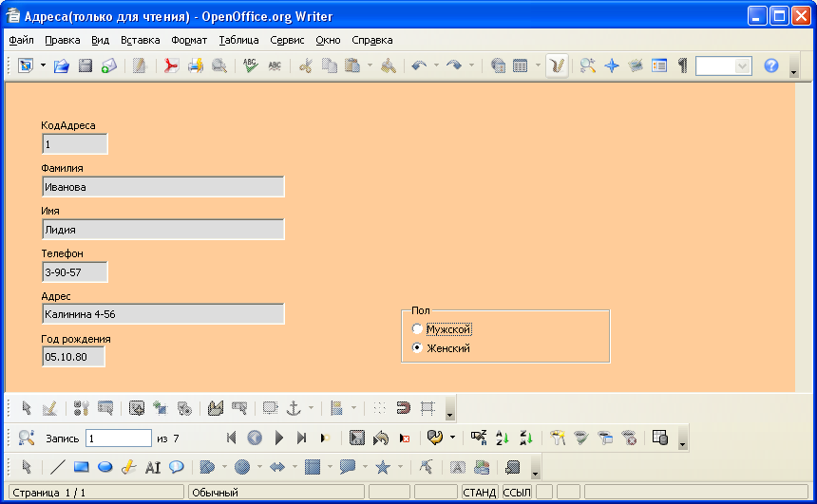Click the format paintbrush icon
Image resolution: width=817 pixels, height=504 pixels.
coord(389,66)
